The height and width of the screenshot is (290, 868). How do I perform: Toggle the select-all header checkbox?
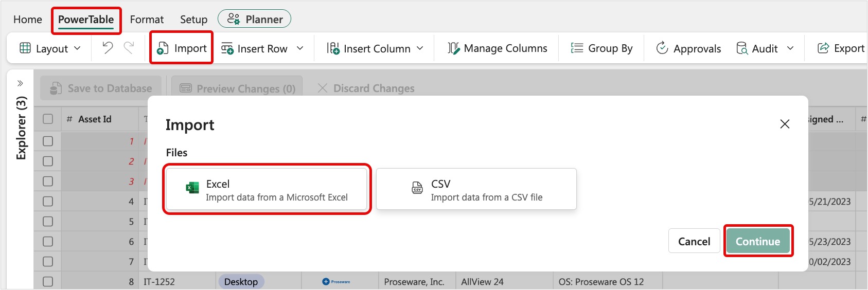48,119
